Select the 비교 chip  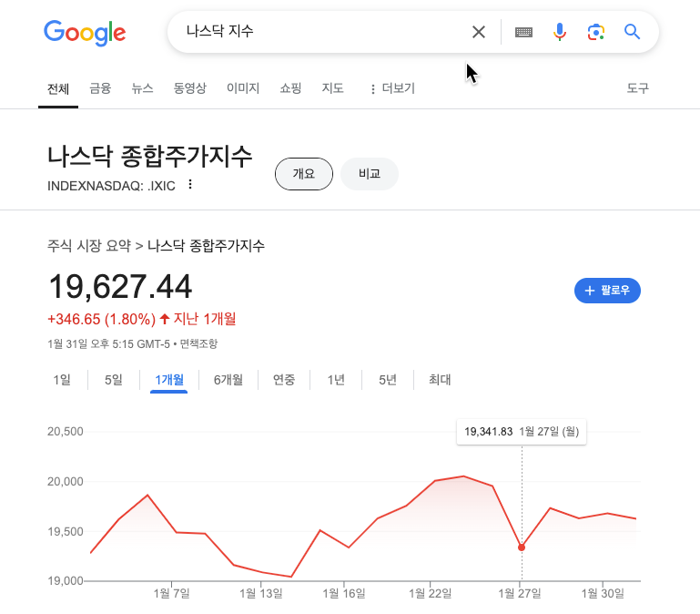pyautogui.click(x=370, y=174)
